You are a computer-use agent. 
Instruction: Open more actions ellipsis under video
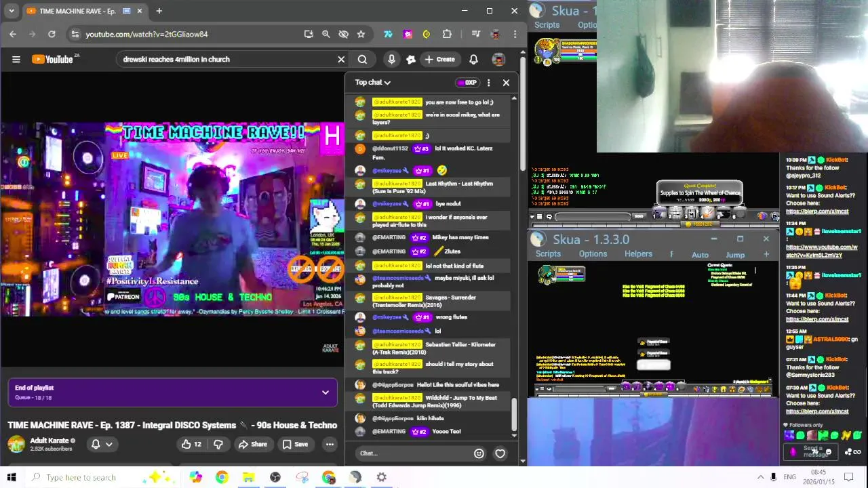[330, 445]
